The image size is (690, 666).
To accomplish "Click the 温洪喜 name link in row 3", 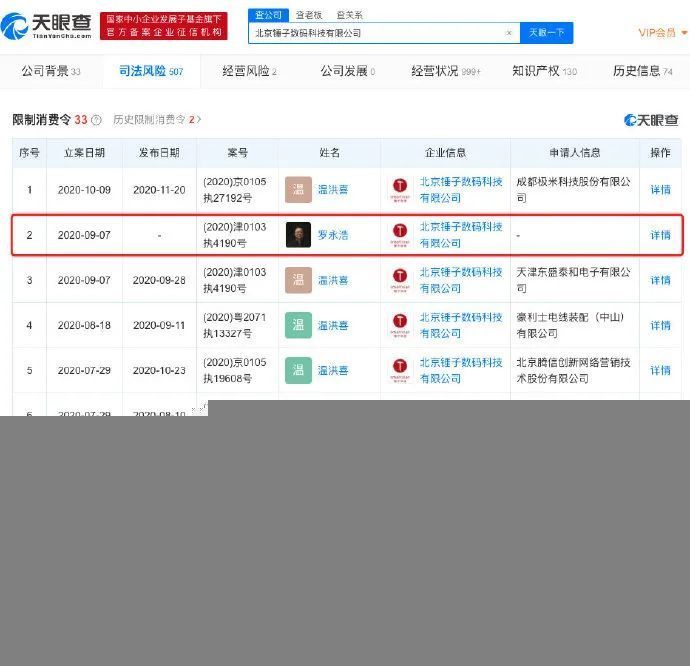I will (x=333, y=280).
